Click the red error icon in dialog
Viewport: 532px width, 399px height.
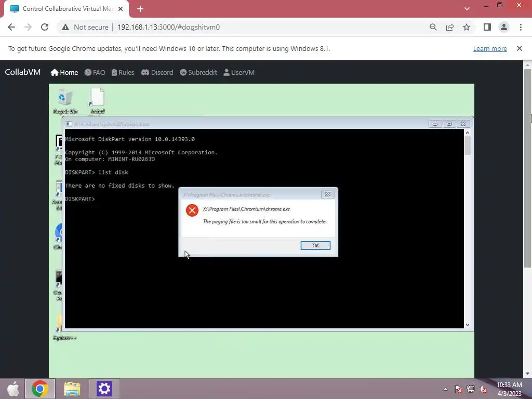click(x=192, y=210)
